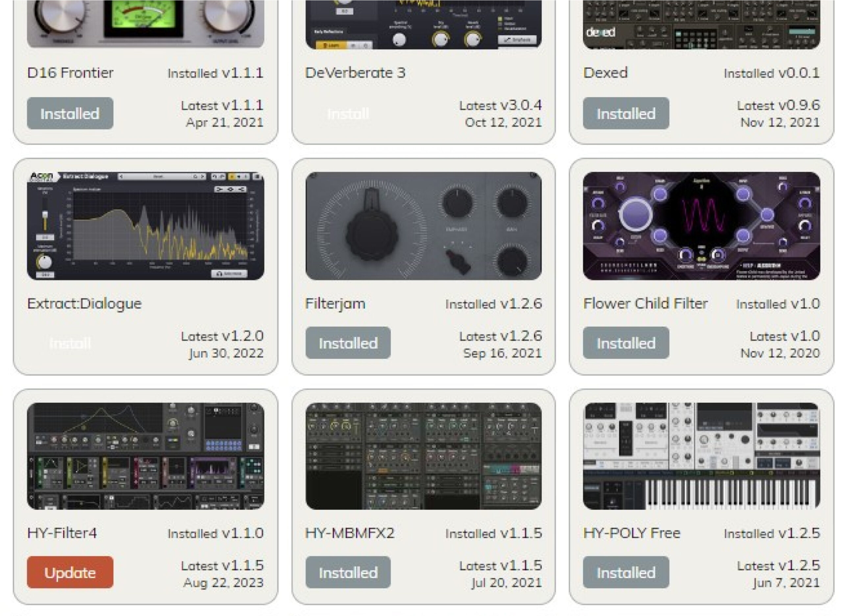Select the HY-Filter4 title

coord(62,533)
